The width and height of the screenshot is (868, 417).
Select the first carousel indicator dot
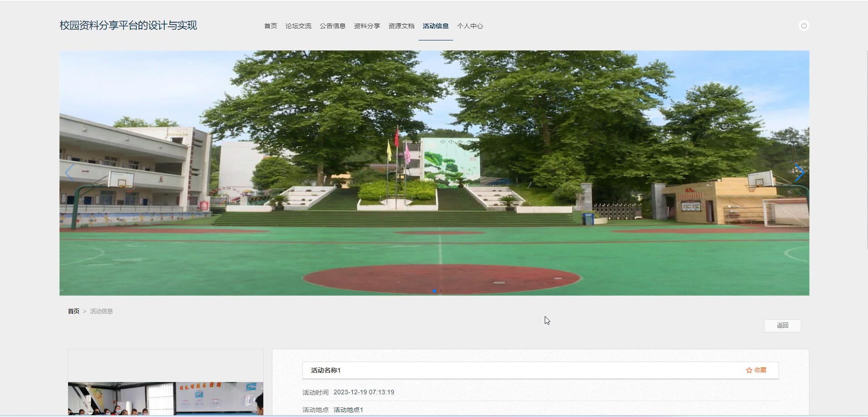(434, 291)
